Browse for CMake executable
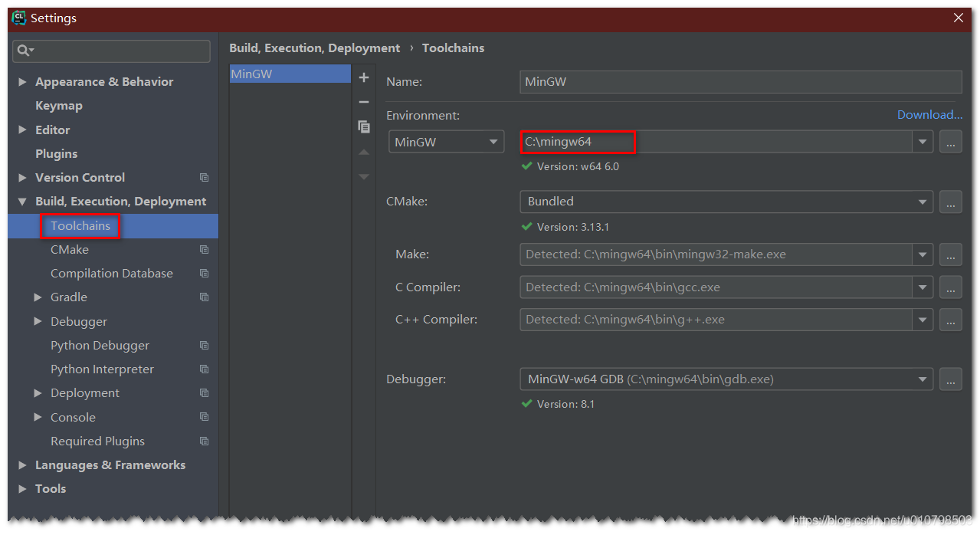The image size is (980, 535). [950, 202]
